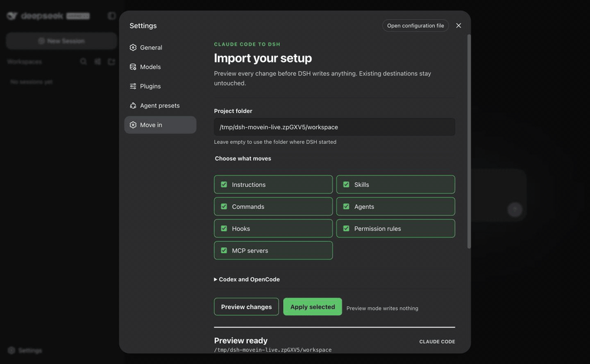The image size is (590, 364).
Task: Click the Agent presets icon
Action: click(133, 106)
